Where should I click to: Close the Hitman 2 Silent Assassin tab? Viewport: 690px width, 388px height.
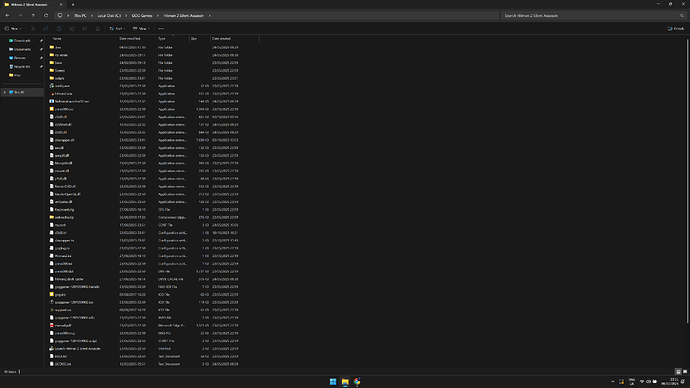tap(61, 4)
